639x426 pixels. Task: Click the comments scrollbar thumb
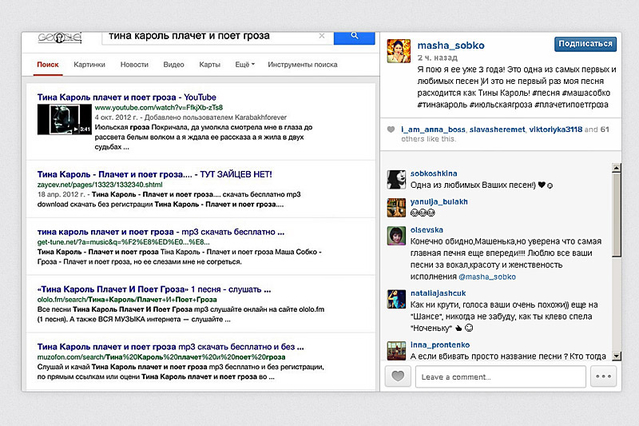616,214
